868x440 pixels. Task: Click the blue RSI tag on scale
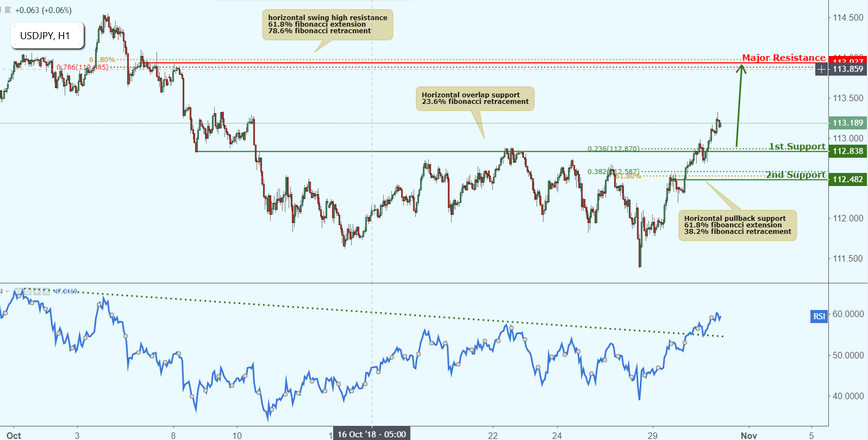point(819,316)
